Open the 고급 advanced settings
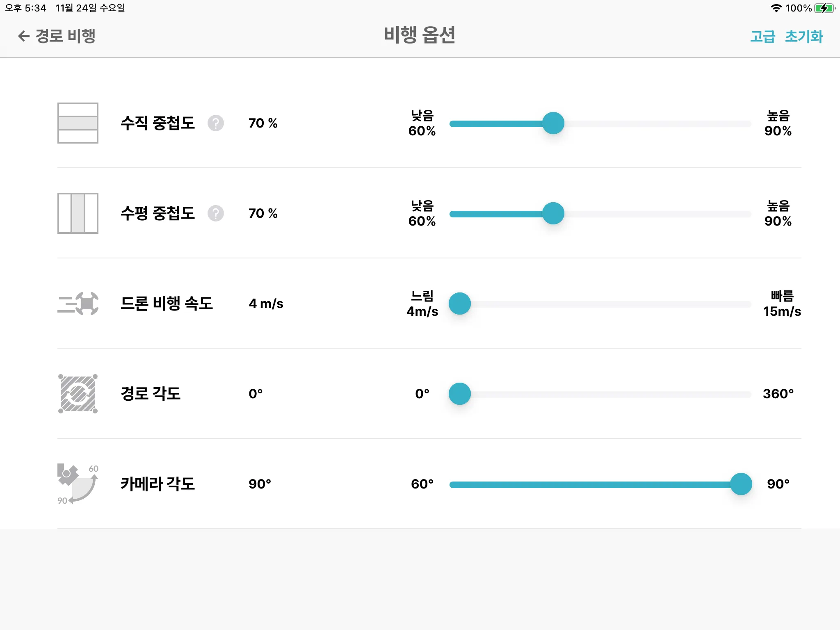This screenshot has height=630, width=840. pos(762,37)
